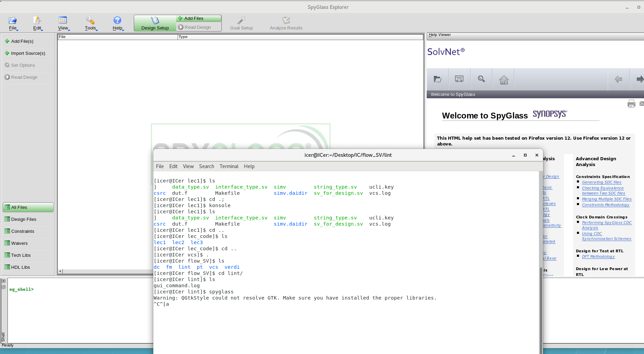The width and height of the screenshot is (644, 354).
Task: Open the DFT Methodology link
Action: coord(598,256)
